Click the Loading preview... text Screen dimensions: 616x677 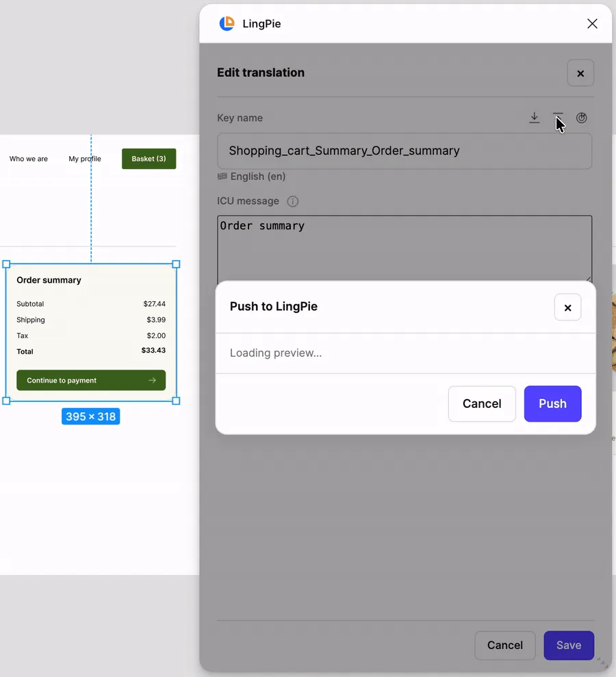tap(276, 353)
